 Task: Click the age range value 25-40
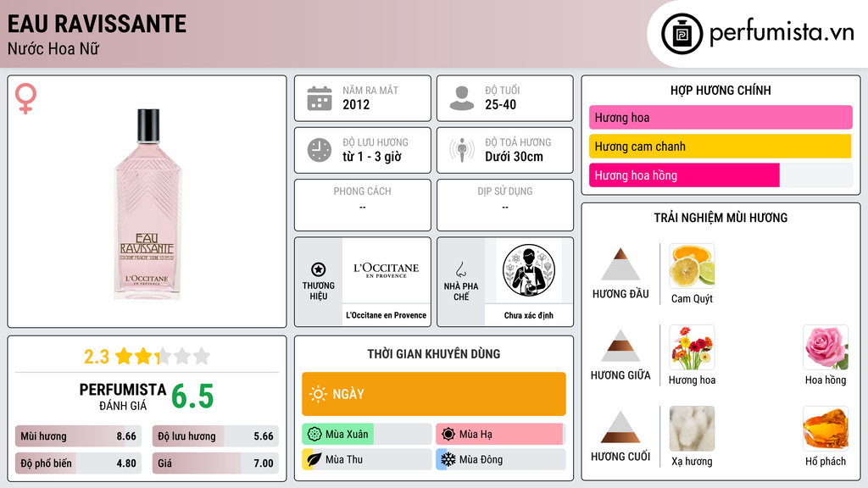tap(500, 104)
